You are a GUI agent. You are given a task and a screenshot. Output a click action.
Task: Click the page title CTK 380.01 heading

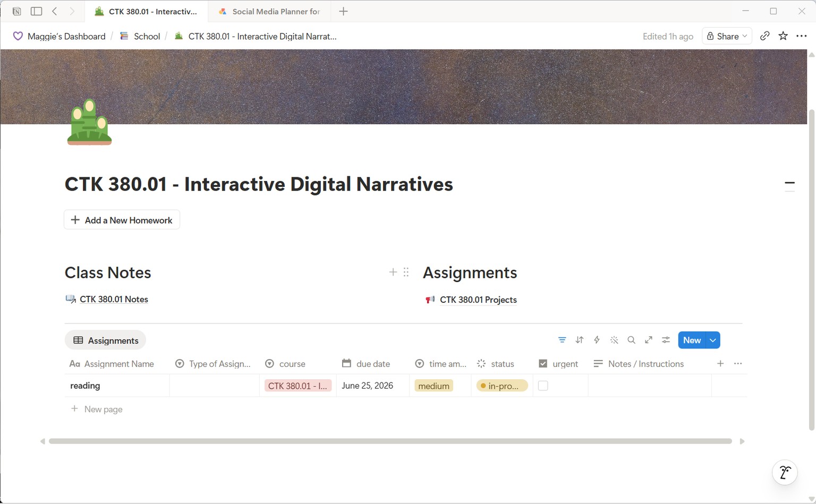point(259,184)
